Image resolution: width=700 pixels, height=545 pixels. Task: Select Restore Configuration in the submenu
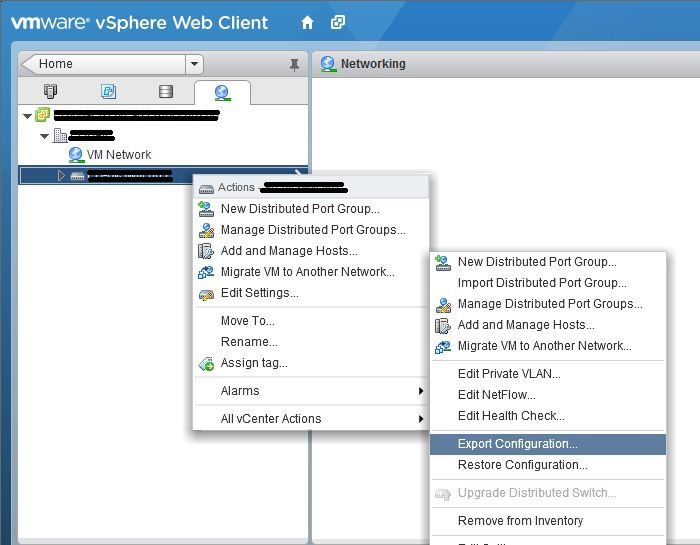click(522, 465)
